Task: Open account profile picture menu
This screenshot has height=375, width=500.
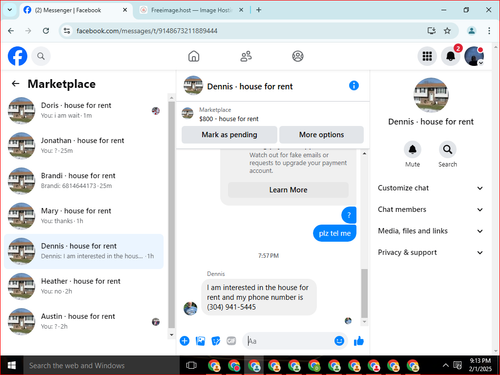Action: (474, 56)
